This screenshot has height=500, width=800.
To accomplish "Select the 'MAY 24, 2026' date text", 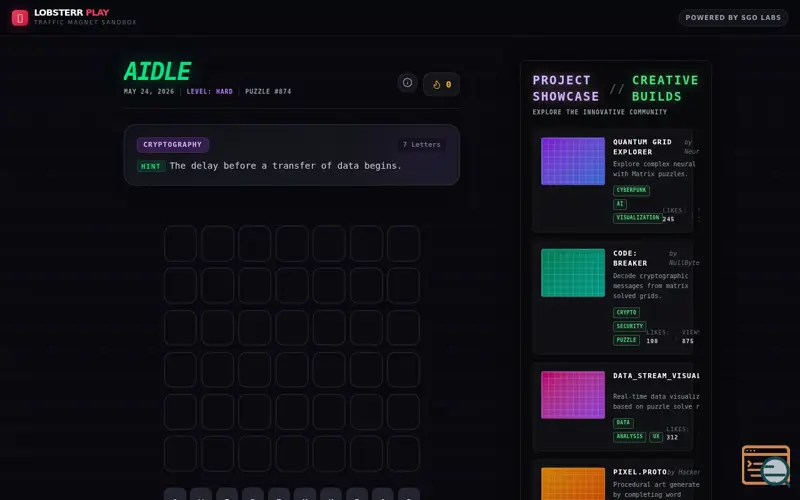I will coord(149,91).
